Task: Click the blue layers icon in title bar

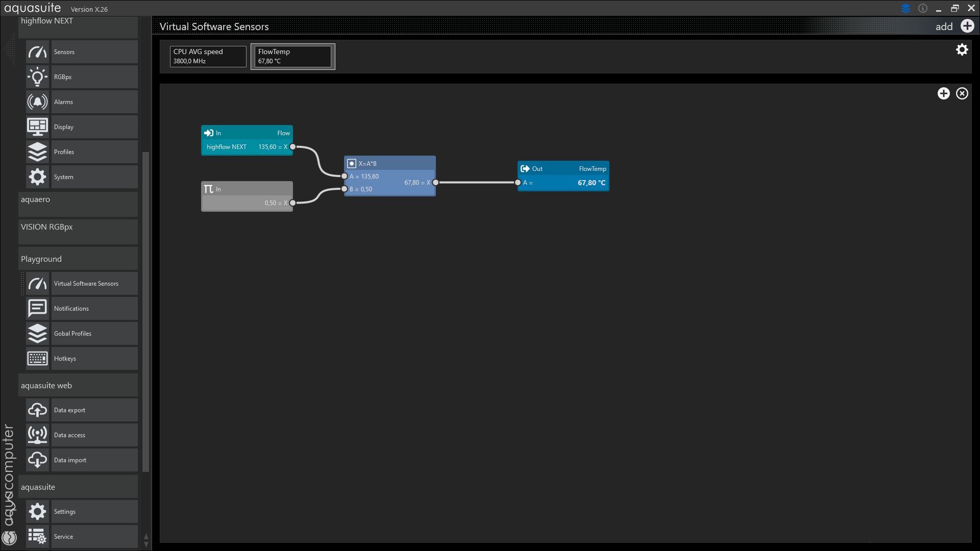Action: point(906,8)
